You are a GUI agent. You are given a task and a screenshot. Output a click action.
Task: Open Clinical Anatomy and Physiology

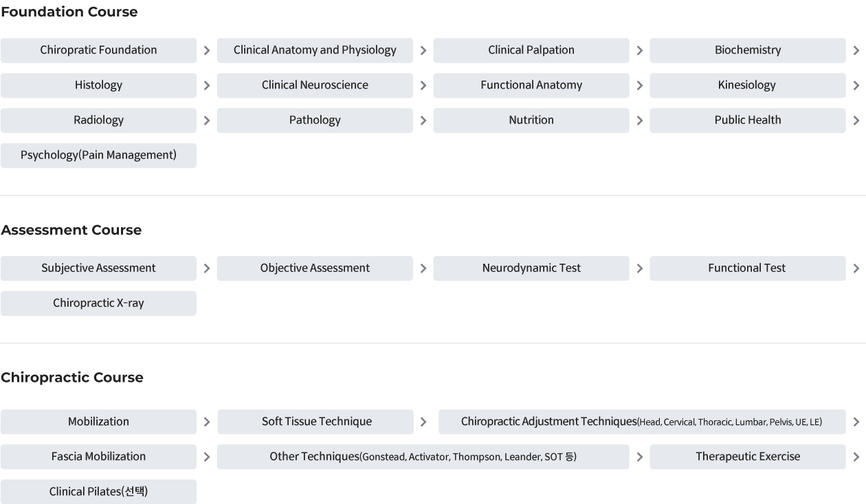(x=315, y=50)
